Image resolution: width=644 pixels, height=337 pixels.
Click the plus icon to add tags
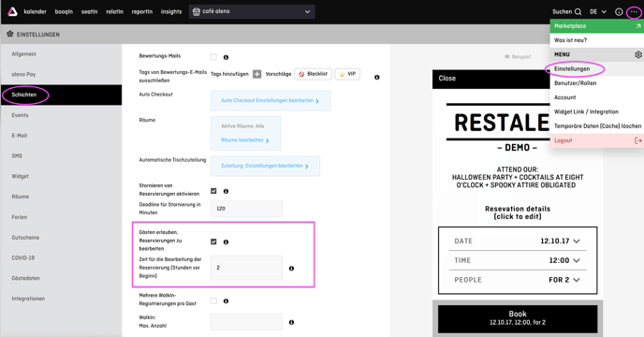(x=256, y=74)
